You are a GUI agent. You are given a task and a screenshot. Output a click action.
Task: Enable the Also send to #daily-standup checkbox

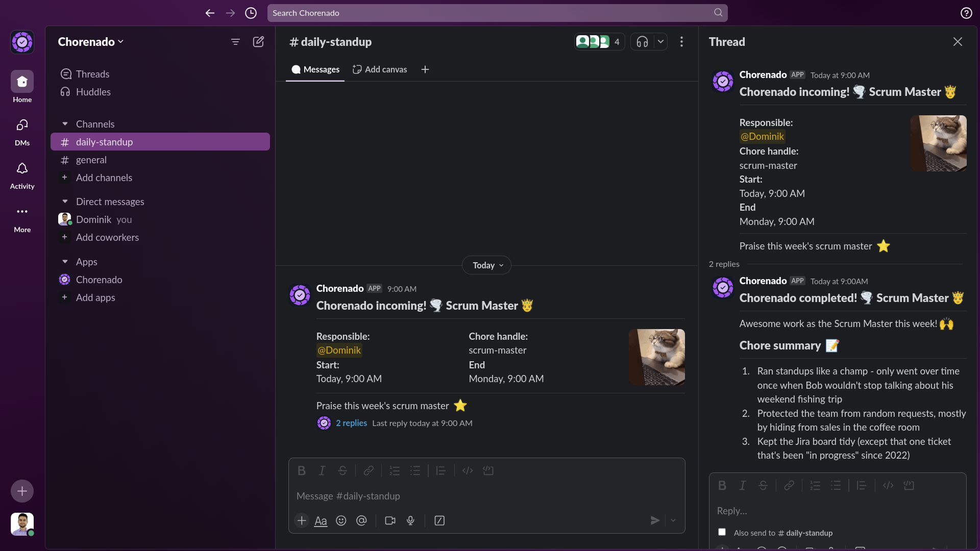point(722,532)
